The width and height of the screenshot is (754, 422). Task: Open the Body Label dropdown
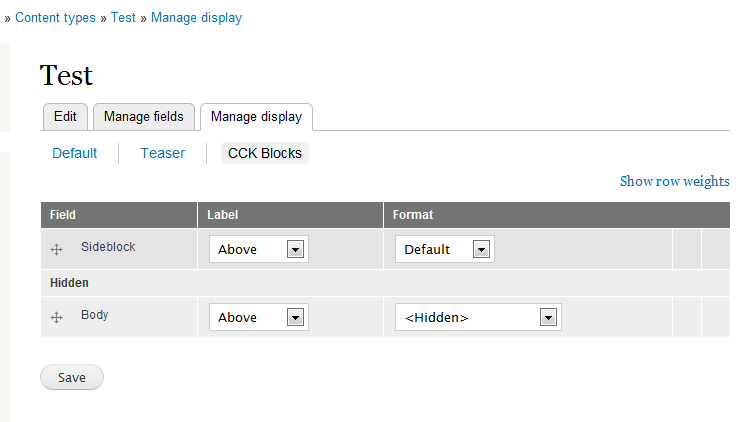point(259,317)
